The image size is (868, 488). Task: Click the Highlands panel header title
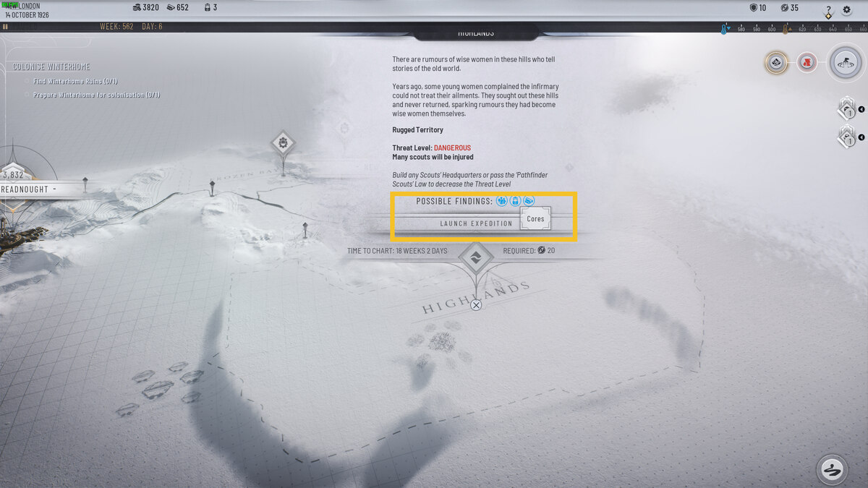click(476, 33)
